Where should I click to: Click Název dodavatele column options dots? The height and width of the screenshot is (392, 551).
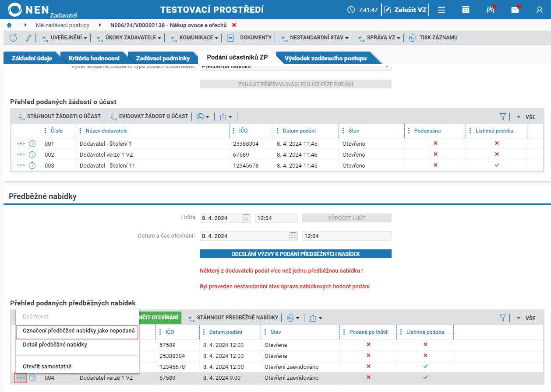(80, 131)
